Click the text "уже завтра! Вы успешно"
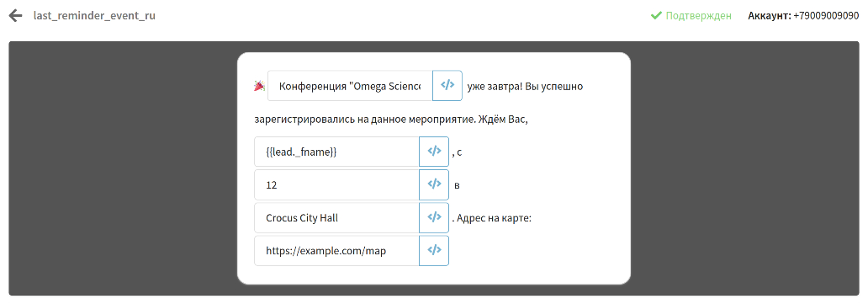868x304 pixels. pyautogui.click(x=525, y=86)
